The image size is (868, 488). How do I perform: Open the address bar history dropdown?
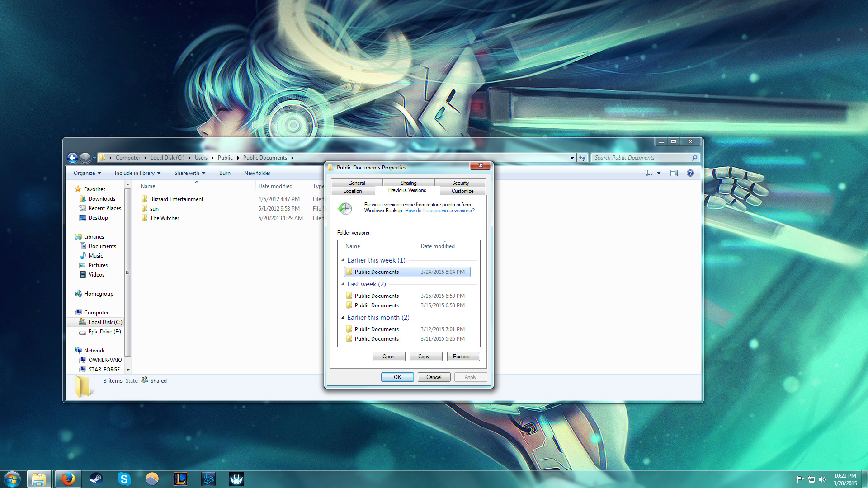tap(572, 158)
